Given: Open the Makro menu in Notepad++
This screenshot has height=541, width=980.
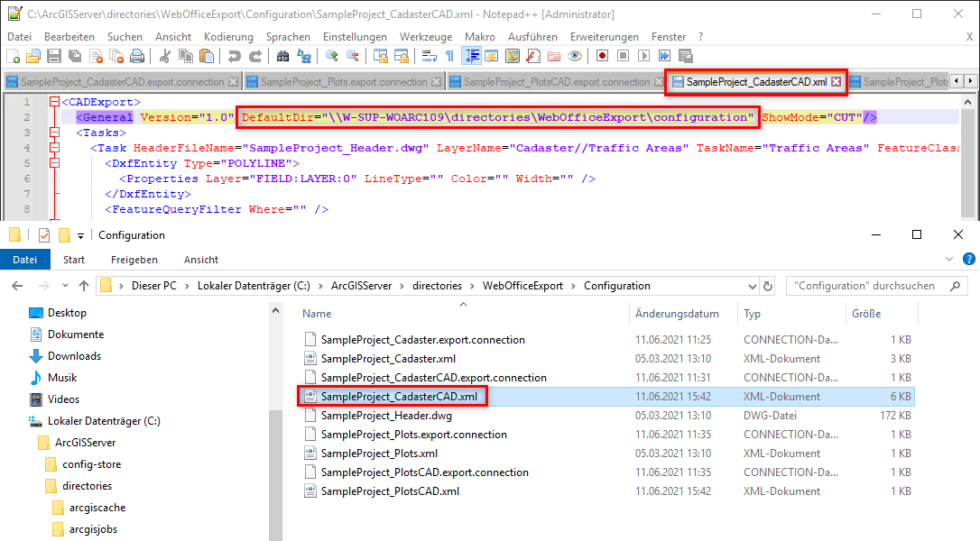Looking at the screenshot, I should click(479, 37).
